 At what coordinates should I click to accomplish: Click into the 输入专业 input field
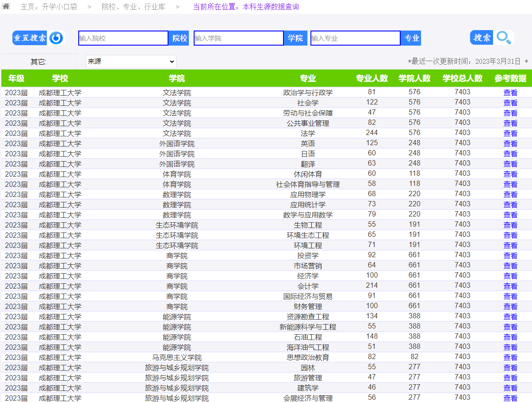coord(355,39)
